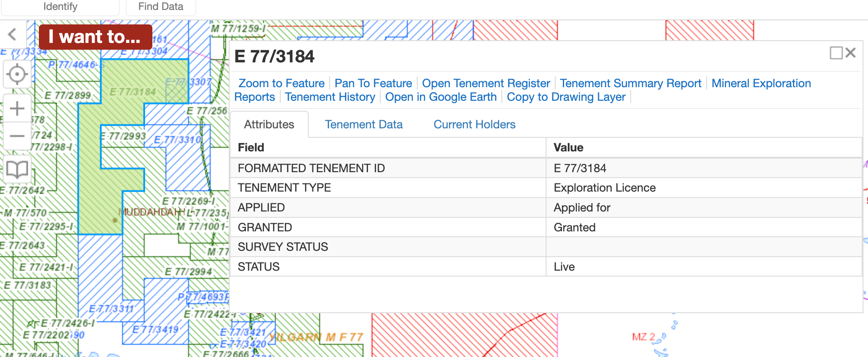Activate the locate-me crosshair icon
This screenshot has width=868, height=357.
point(17,74)
